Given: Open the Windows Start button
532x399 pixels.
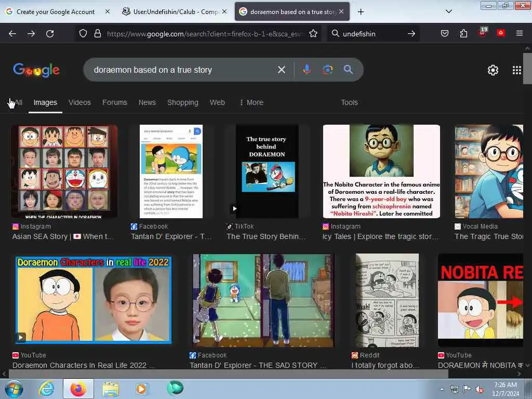Looking at the screenshot, I should 14,389.
